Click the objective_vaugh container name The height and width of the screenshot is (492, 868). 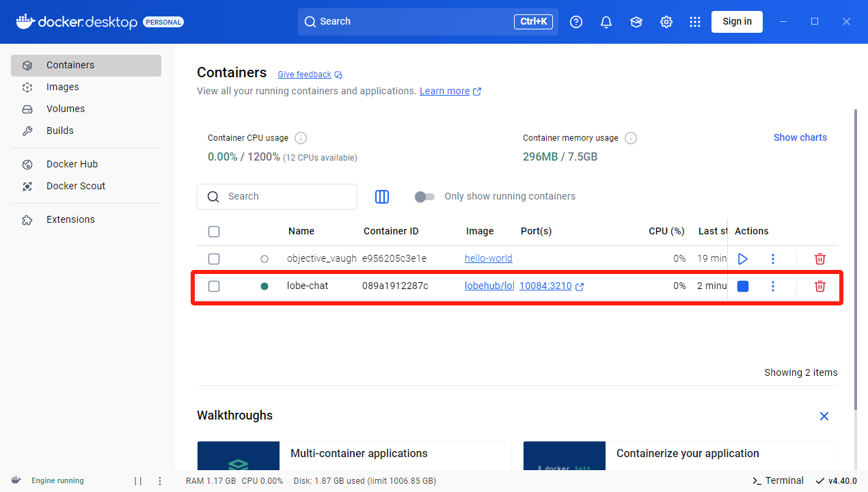(322, 259)
